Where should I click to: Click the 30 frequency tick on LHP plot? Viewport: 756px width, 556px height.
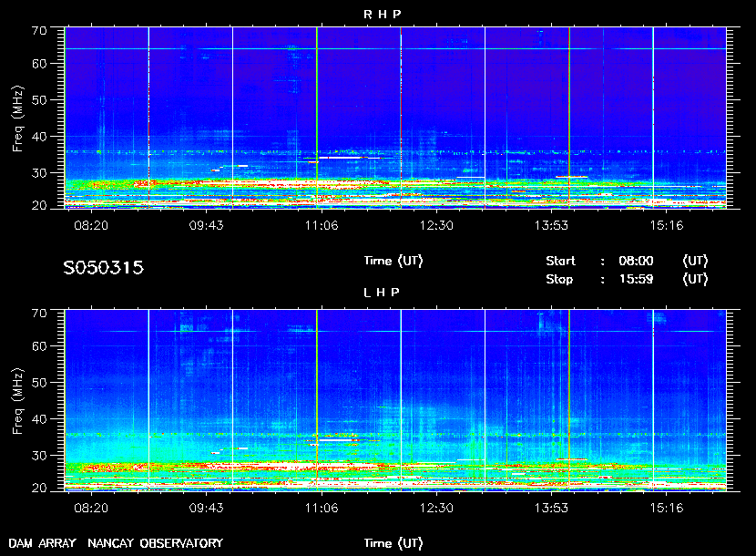[x=39, y=455]
